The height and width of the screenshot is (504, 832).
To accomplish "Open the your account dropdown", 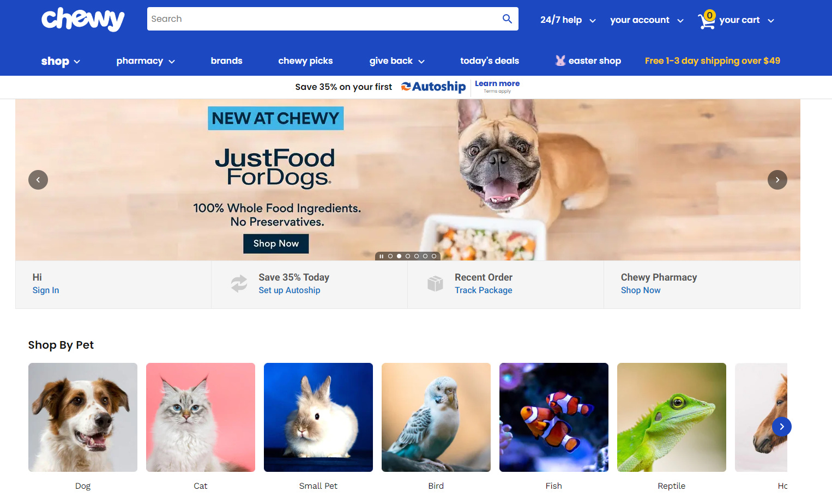I will pos(647,20).
